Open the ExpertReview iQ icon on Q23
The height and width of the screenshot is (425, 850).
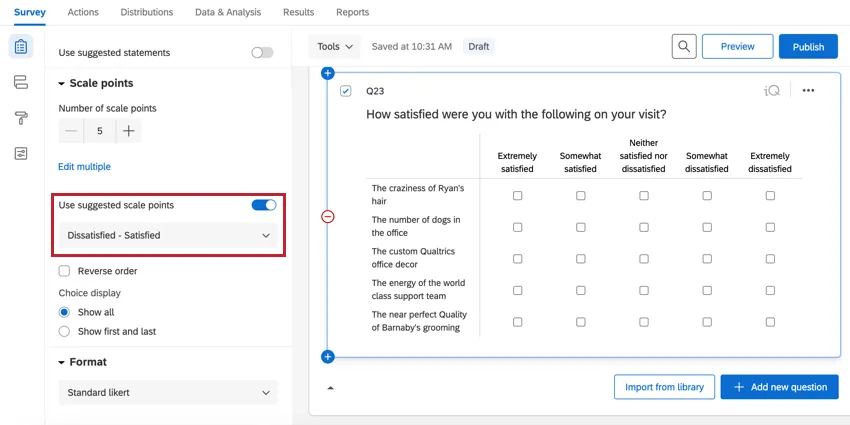pos(771,91)
